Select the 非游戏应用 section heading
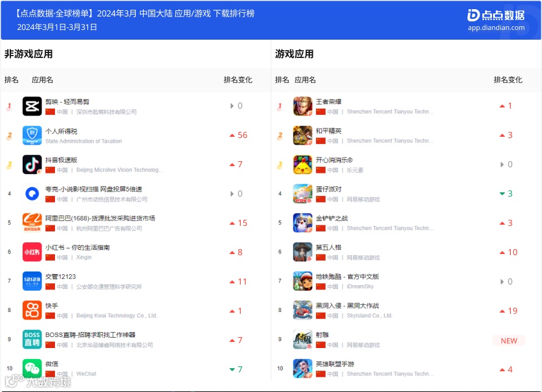This screenshot has width=542, height=392. (28, 54)
